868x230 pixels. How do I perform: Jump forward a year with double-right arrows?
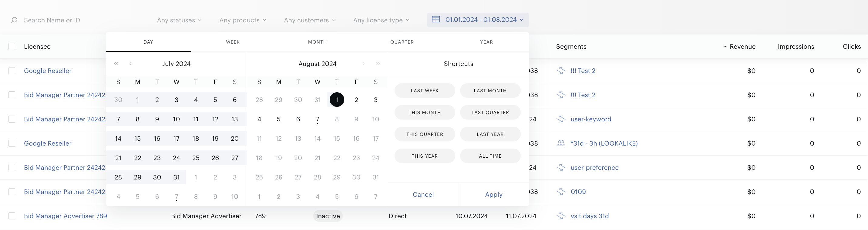coord(378,64)
